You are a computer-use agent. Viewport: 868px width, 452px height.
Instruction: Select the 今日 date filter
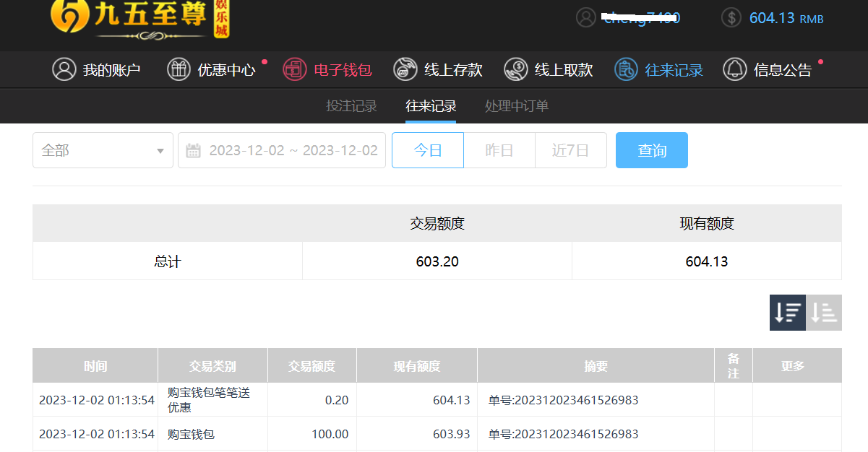(x=428, y=150)
